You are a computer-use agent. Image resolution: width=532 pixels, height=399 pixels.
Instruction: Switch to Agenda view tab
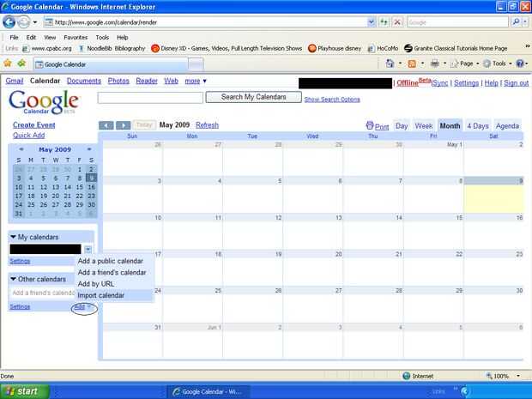[507, 126]
